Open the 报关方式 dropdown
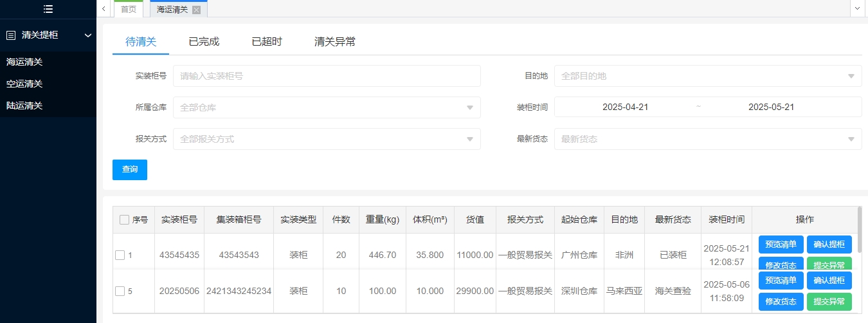Image resolution: width=868 pixels, height=323 pixels. [327, 139]
